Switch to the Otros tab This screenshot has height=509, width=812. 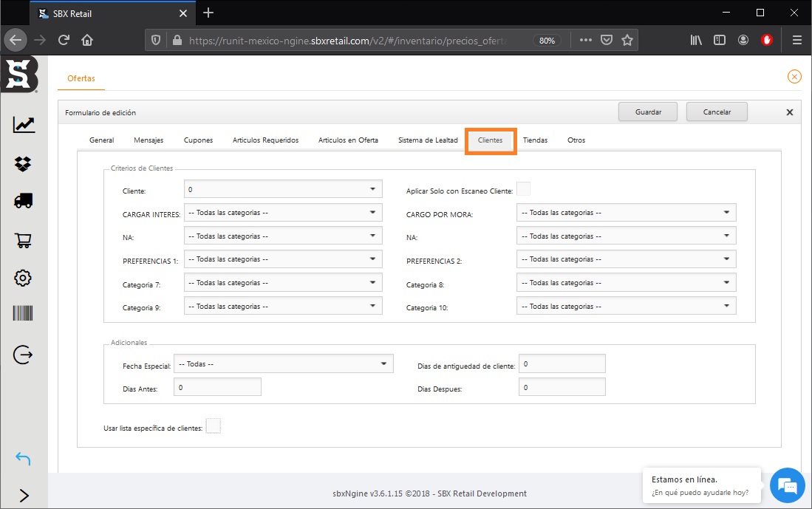point(576,140)
